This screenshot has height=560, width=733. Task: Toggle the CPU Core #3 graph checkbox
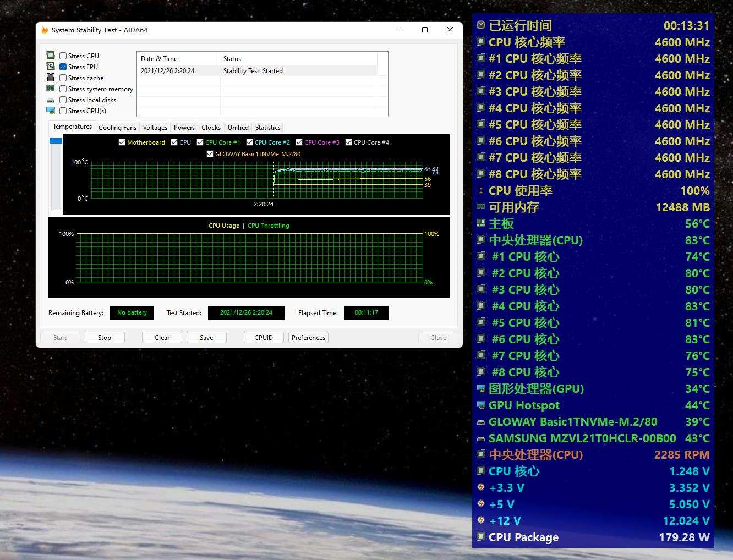pyautogui.click(x=299, y=142)
